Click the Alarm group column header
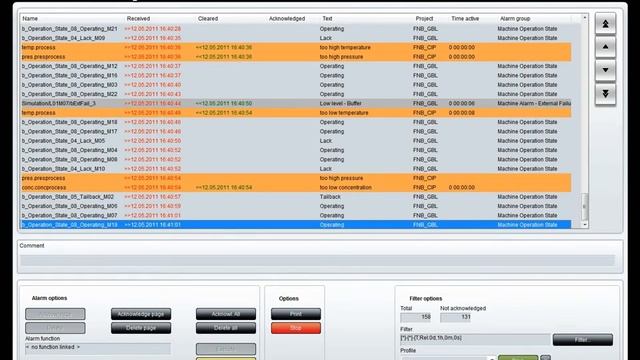This screenshot has height=360, width=640. pos(515,18)
